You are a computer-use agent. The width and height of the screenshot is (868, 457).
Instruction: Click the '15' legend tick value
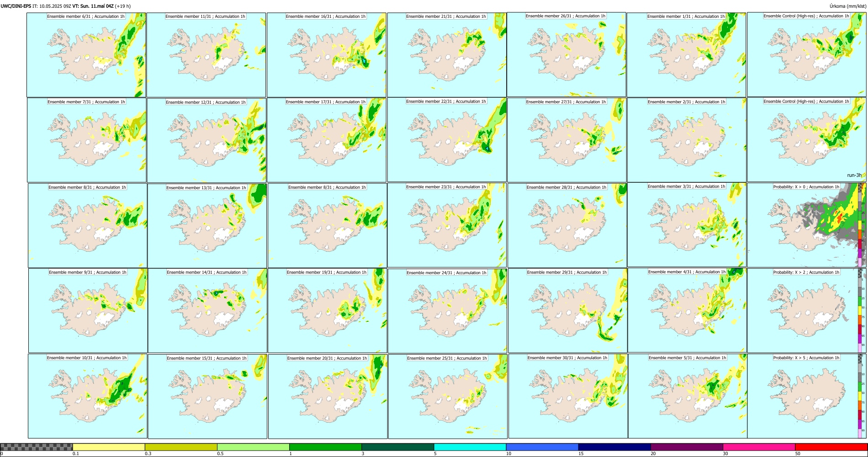[581, 454]
